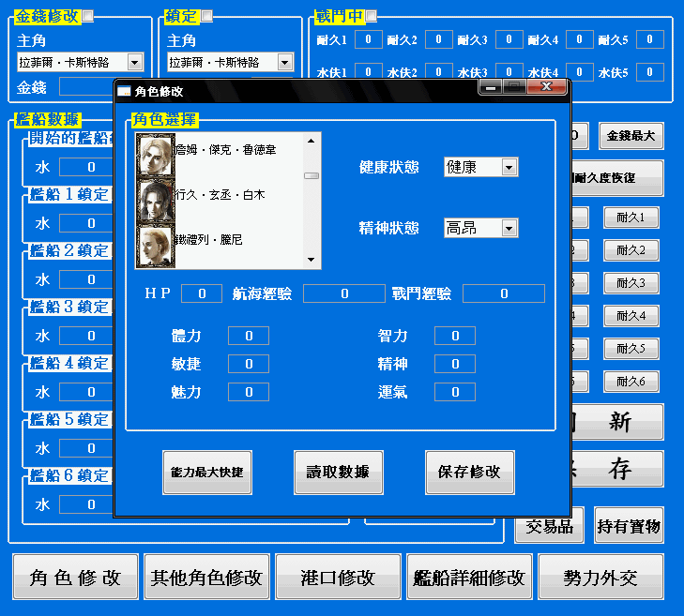Select the 行久·玄丞·白木 character portrait
The image size is (684, 616).
coord(155,198)
